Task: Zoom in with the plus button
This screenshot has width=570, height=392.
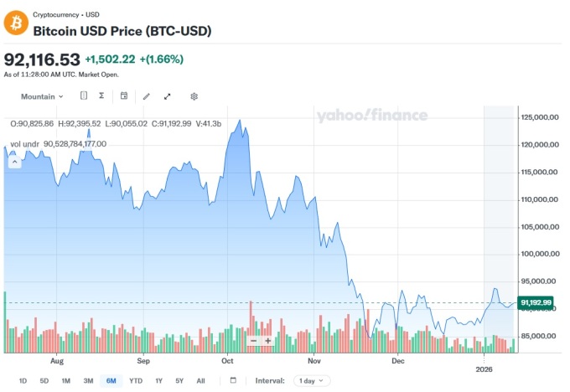Action: pyautogui.click(x=268, y=341)
